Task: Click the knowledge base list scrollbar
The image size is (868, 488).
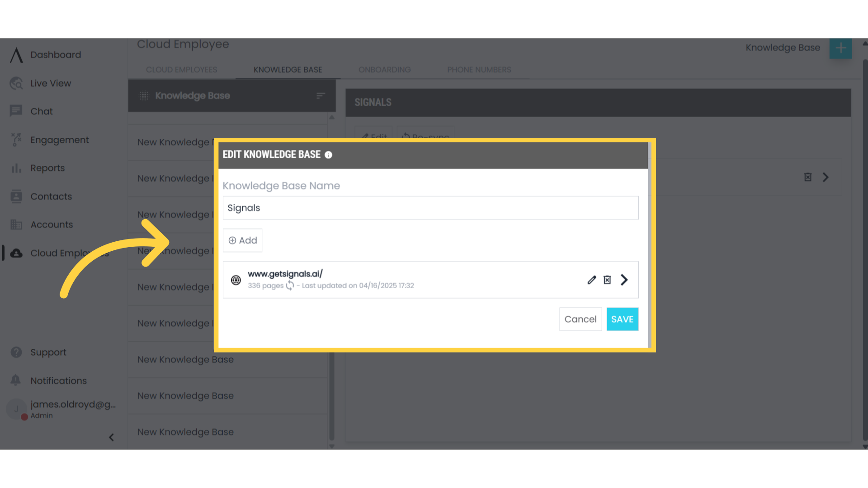Action: [x=332, y=396]
